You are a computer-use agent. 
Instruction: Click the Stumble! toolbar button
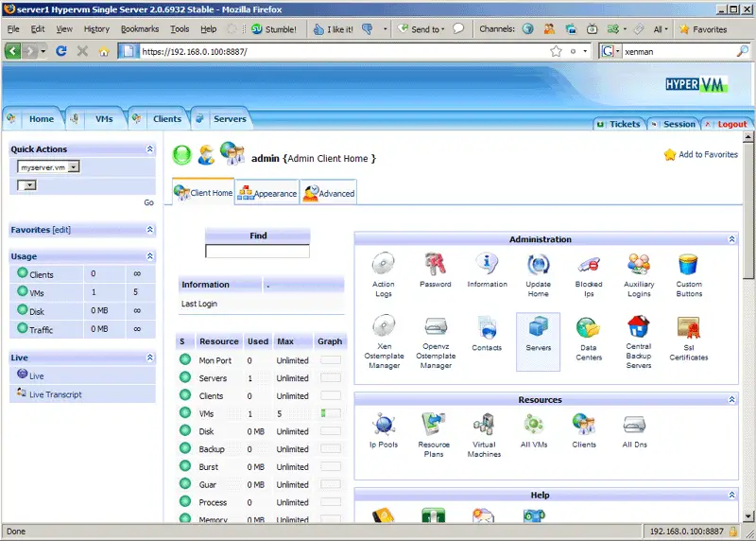point(274,29)
